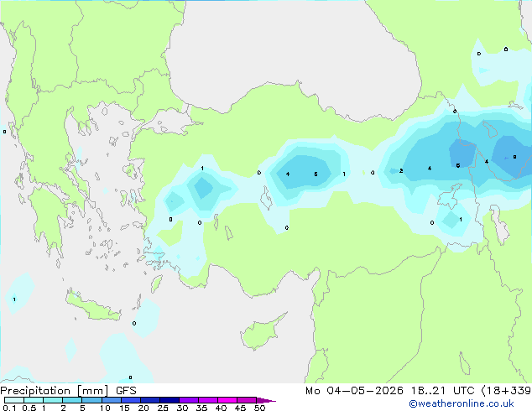
Task: Click the 30–35 mm purple legend swatch
Action: [x=188, y=400]
